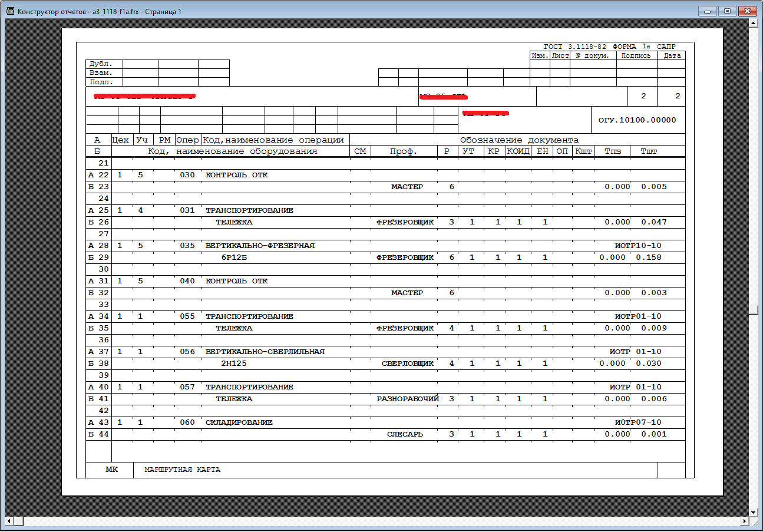Screen dimensions: 763x532
Task: Click the vertical scrollbar up arrow
Action: [753, 24]
